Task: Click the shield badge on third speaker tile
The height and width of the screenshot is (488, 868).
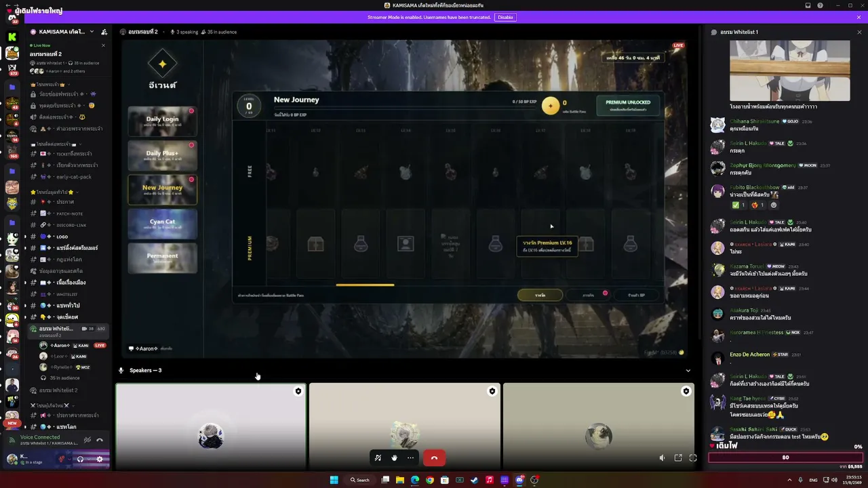Action: pyautogui.click(x=686, y=391)
